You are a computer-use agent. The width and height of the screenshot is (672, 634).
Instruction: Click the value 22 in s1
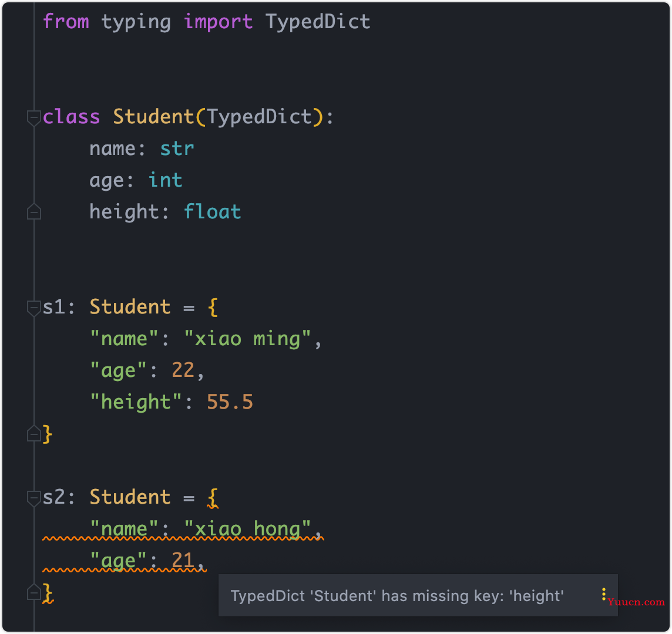coord(183,370)
